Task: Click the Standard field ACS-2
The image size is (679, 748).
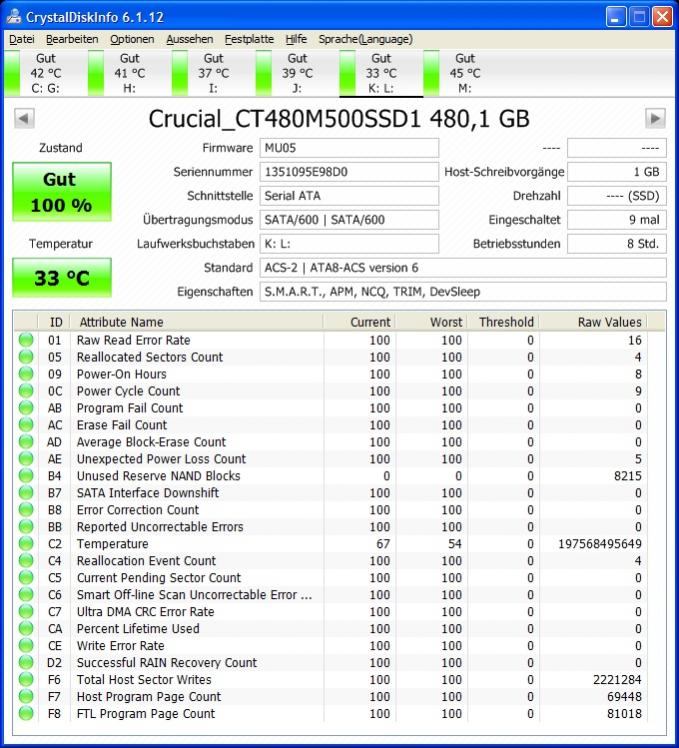Action: pos(463,268)
